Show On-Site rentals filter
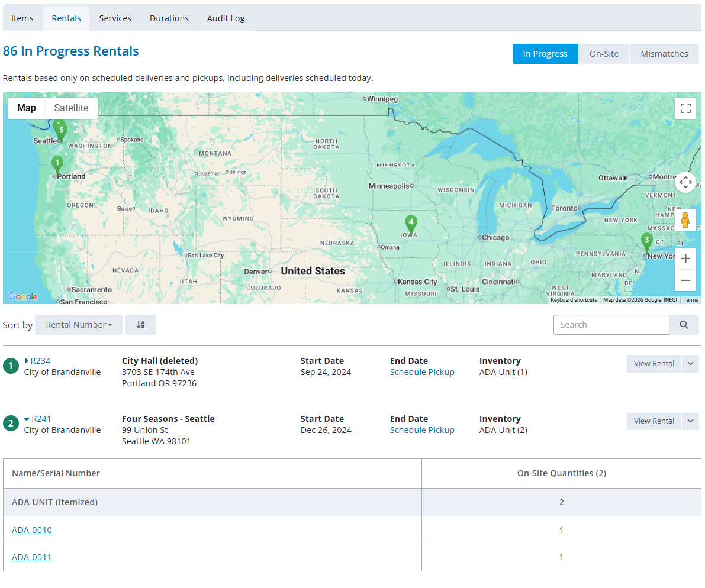The image size is (705, 588). tap(604, 54)
